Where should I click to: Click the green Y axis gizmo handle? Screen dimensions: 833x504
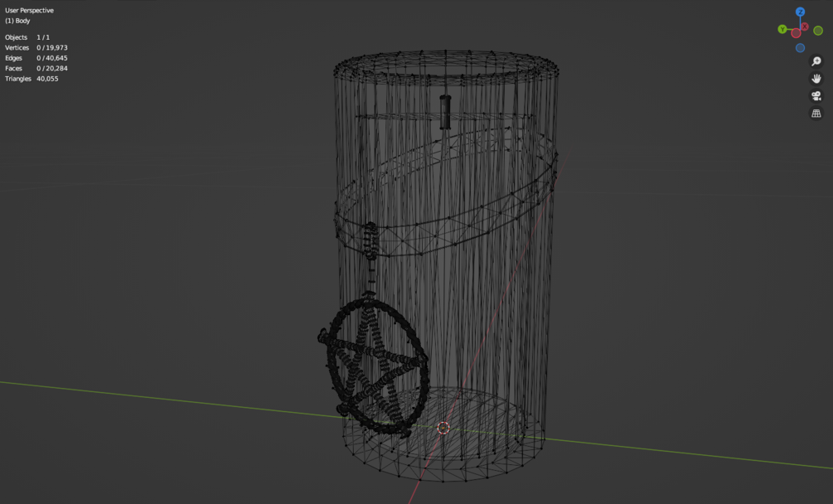782,29
